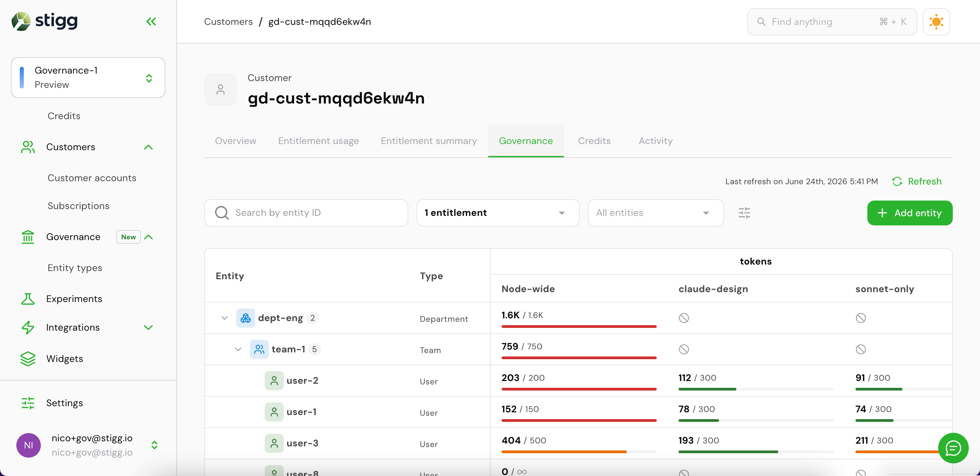
Task: Open Subscriptions in sidebar
Action: (x=78, y=206)
